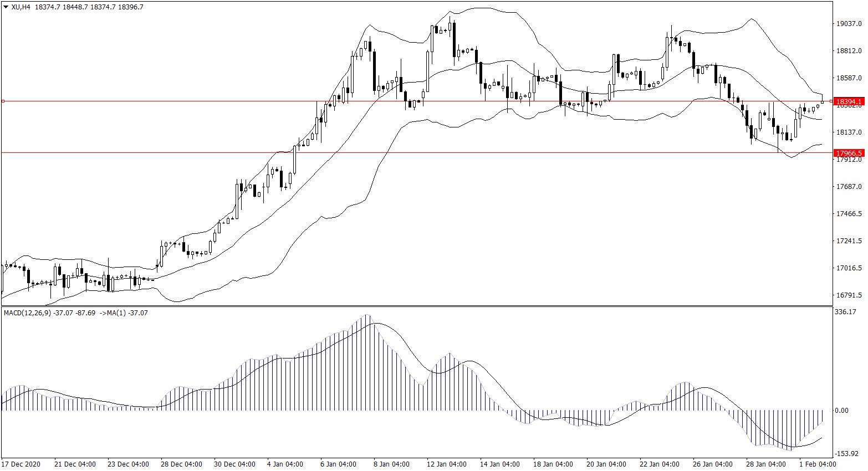Viewport: 868px width, 471px height.
Task: Click the XU,H4 symbol title text
Action: [x=21, y=7]
